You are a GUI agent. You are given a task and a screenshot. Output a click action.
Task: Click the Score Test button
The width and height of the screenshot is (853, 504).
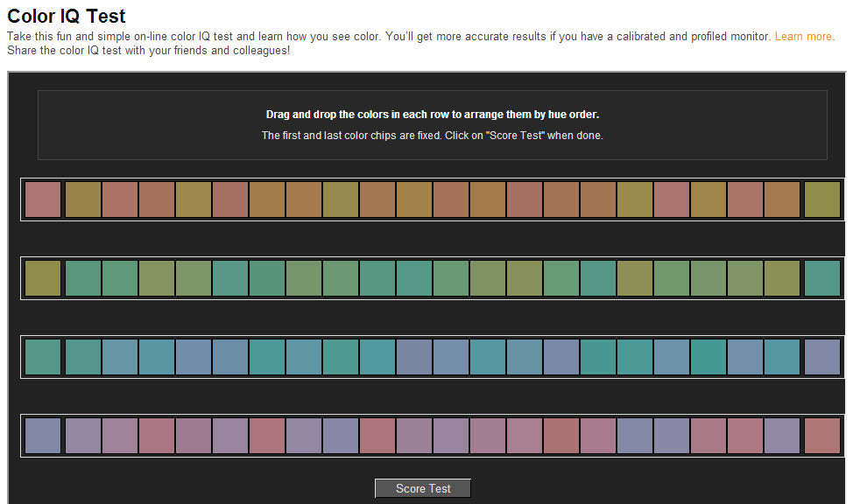pos(422,487)
